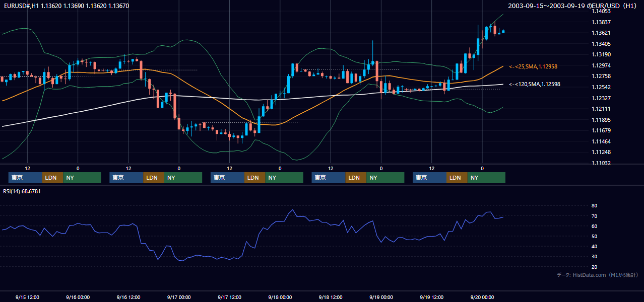Select NY session block above 9/16 00:00
This screenshot has width=644, height=302.
(82, 178)
